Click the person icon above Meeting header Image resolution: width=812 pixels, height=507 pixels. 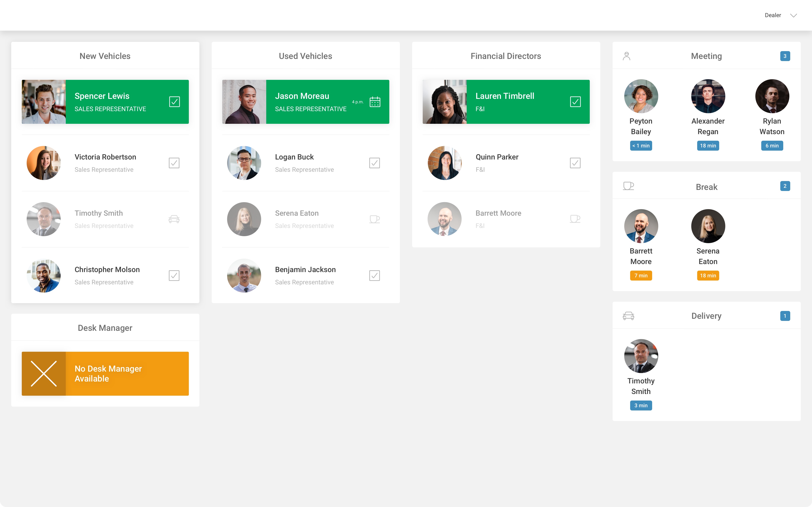pos(627,56)
